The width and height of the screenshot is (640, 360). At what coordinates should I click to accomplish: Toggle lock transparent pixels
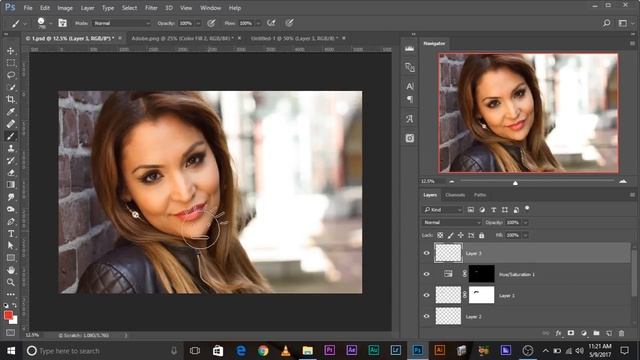440,236
